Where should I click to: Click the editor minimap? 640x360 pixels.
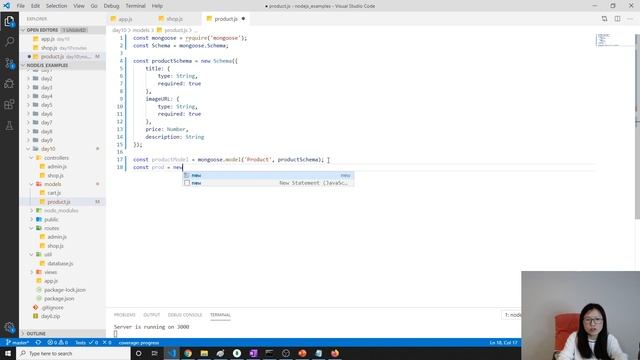pyautogui.click(x=614, y=40)
